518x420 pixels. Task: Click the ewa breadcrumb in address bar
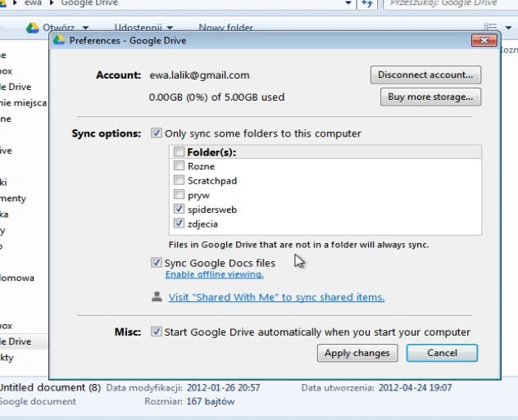(x=33, y=3)
